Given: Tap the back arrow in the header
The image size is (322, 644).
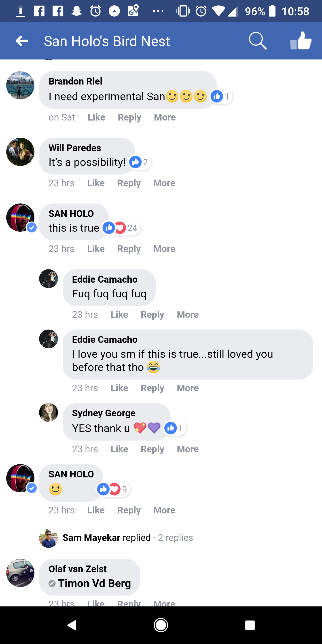Looking at the screenshot, I should 22,41.
